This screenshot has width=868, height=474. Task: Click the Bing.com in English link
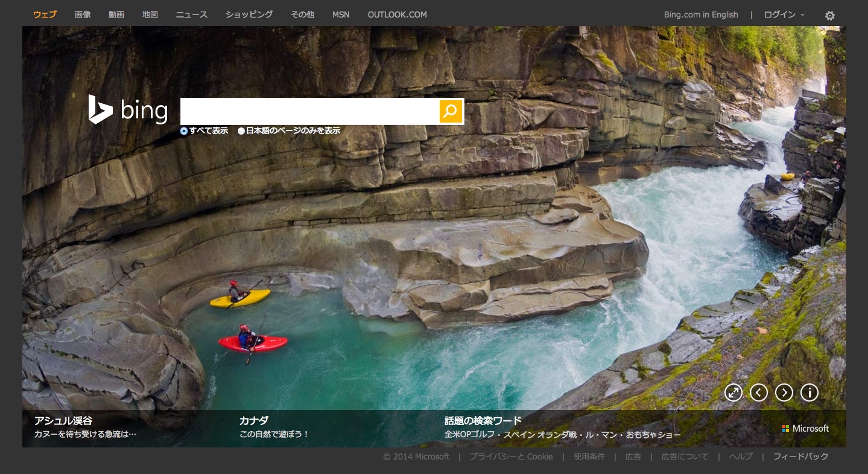pos(700,15)
